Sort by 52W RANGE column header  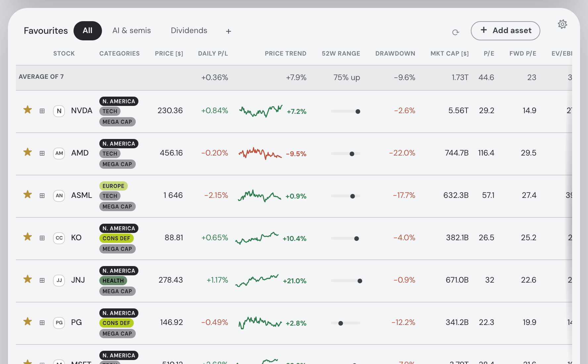click(x=341, y=54)
